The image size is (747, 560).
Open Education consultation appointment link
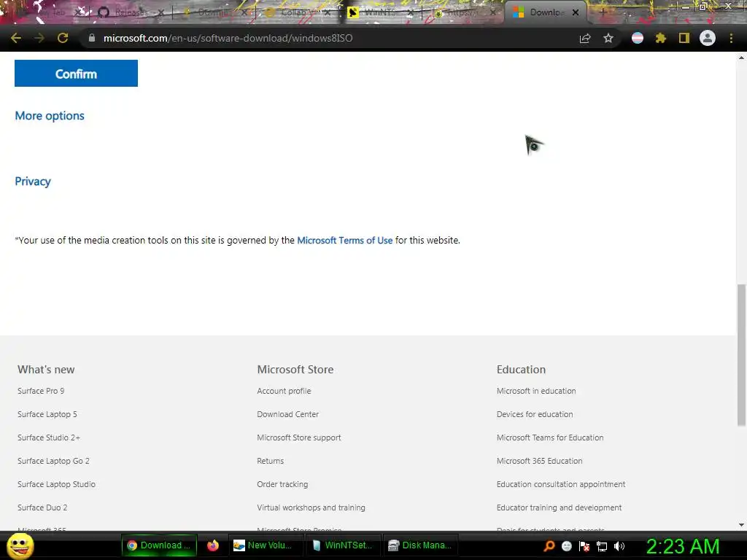561,484
